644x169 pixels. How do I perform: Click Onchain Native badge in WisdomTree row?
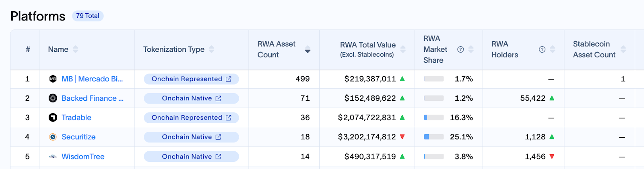tap(191, 157)
